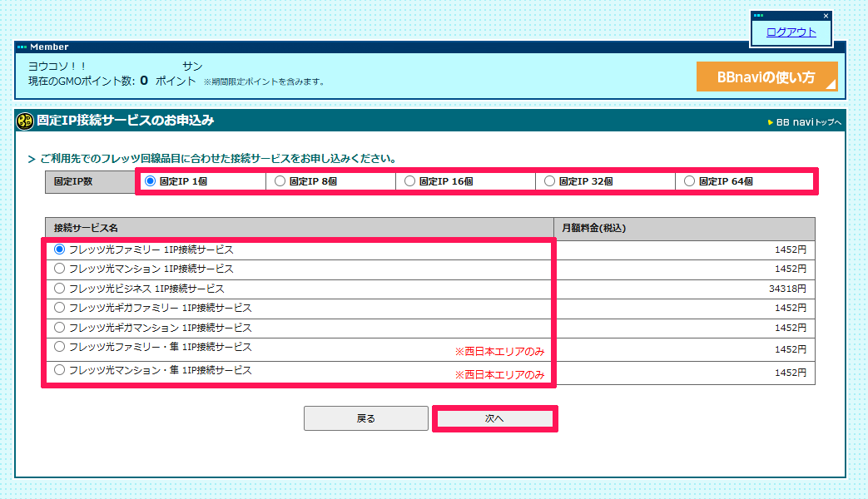Click the 次へ button
The image size is (868, 499).
tap(494, 419)
